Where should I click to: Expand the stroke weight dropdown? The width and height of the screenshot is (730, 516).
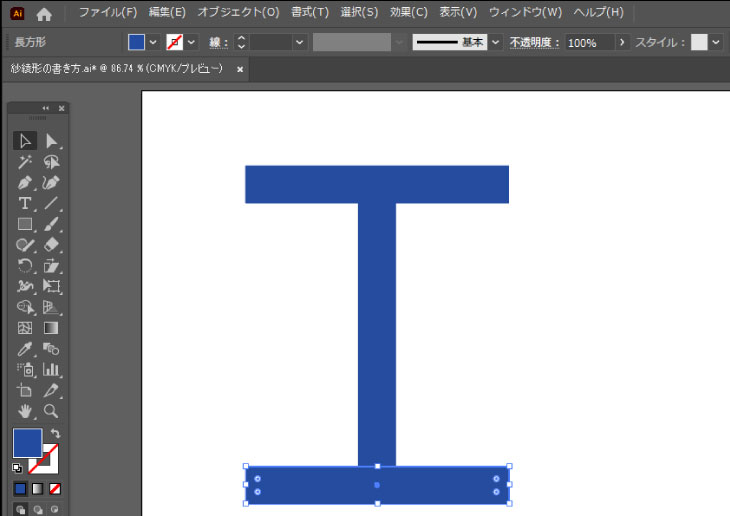click(299, 43)
